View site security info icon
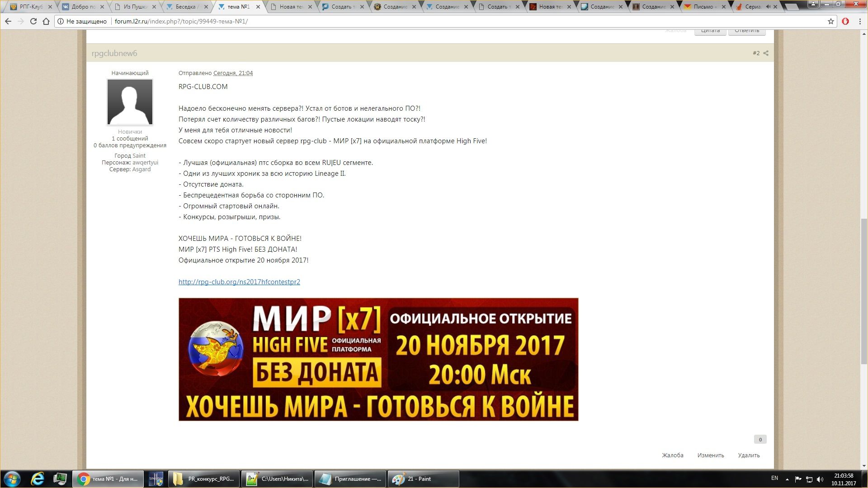Image resolution: width=868 pixels, height=488 pixels. coord(61,21)
